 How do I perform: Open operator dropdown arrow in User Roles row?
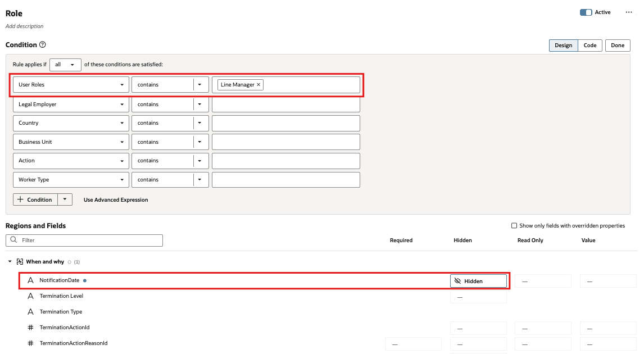tap(200, 85)
